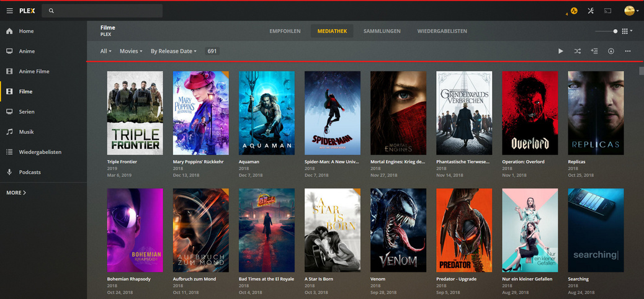
Task: Switch to the Mediathek tab
Action: click(333, 31)
